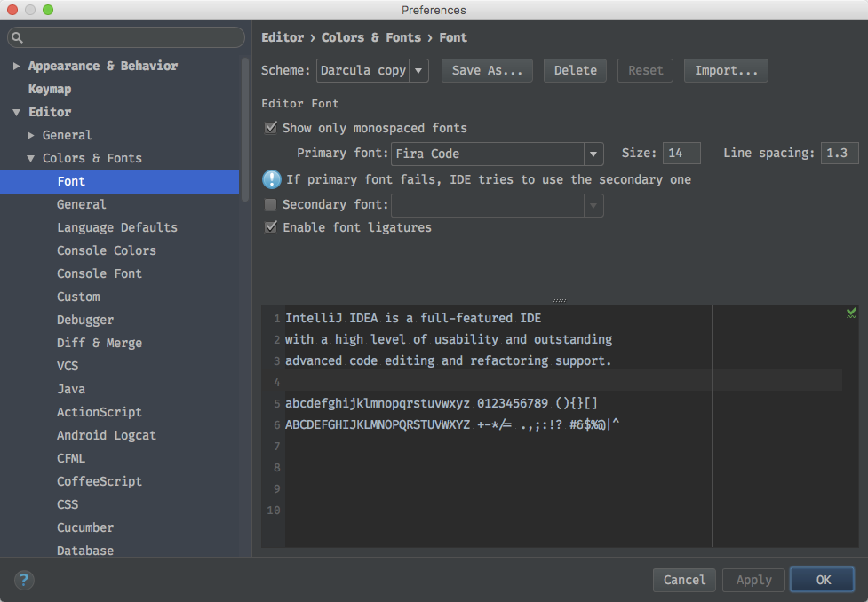Image resolution: width=868 pixels, height=602 pixels.
Task: Open the Primary font dropdown Fira Code
Action: click(497, 154)
